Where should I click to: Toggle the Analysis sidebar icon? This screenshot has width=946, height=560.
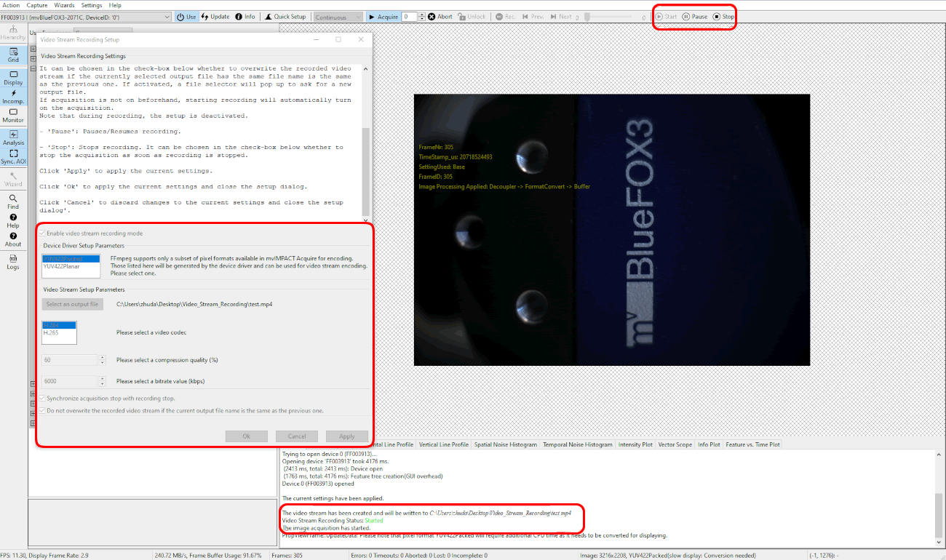13,138
